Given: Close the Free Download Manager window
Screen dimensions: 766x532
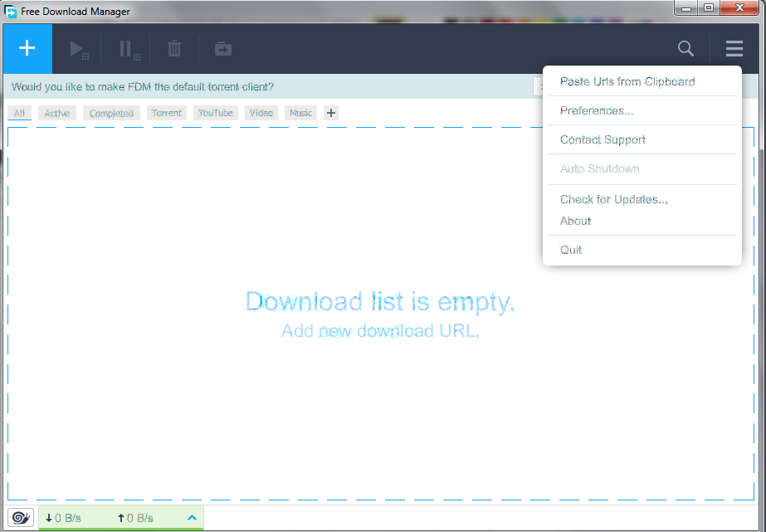Looking at the screenshot, I should [x=739, y=7].
